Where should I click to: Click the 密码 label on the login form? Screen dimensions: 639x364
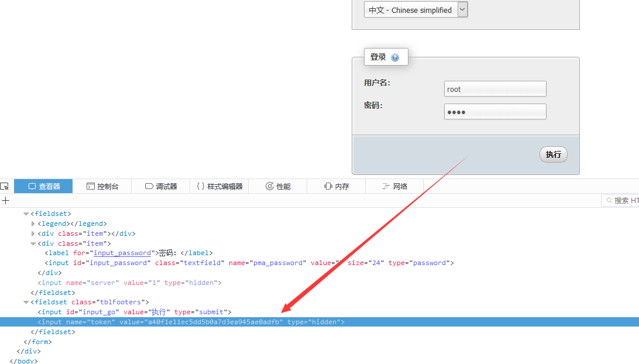pos(373,105)
